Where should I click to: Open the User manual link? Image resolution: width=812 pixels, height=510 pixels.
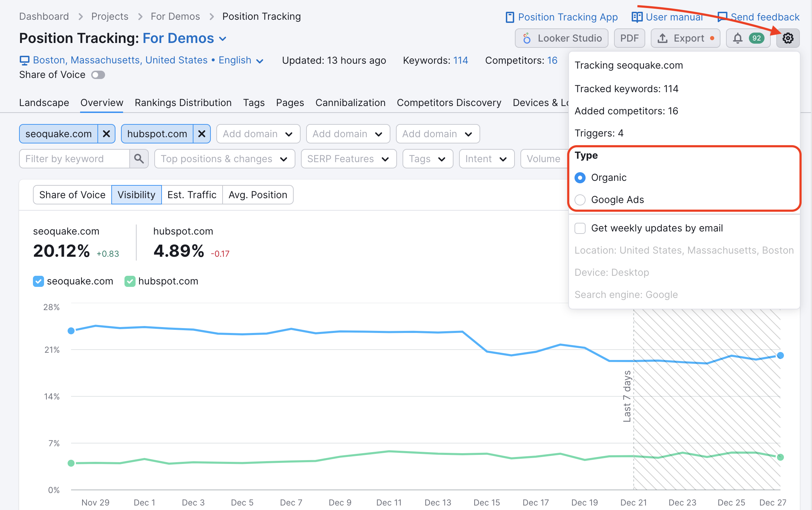[674, 17]
